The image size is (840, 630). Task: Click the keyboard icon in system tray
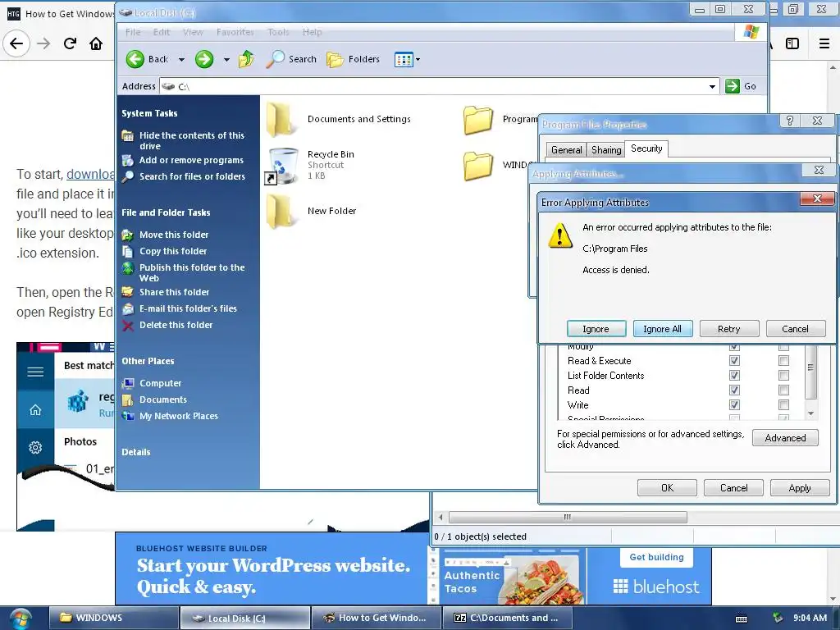(x=742, y=619)
